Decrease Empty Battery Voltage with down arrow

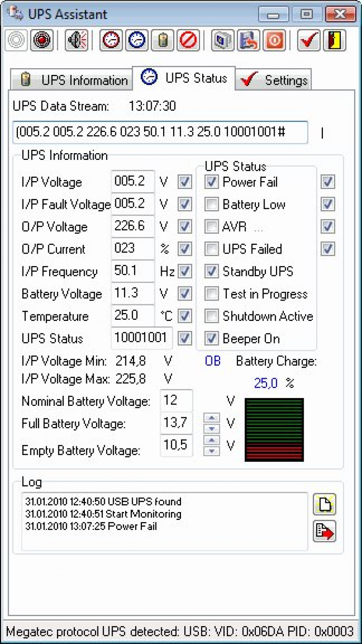click(212, 451)
